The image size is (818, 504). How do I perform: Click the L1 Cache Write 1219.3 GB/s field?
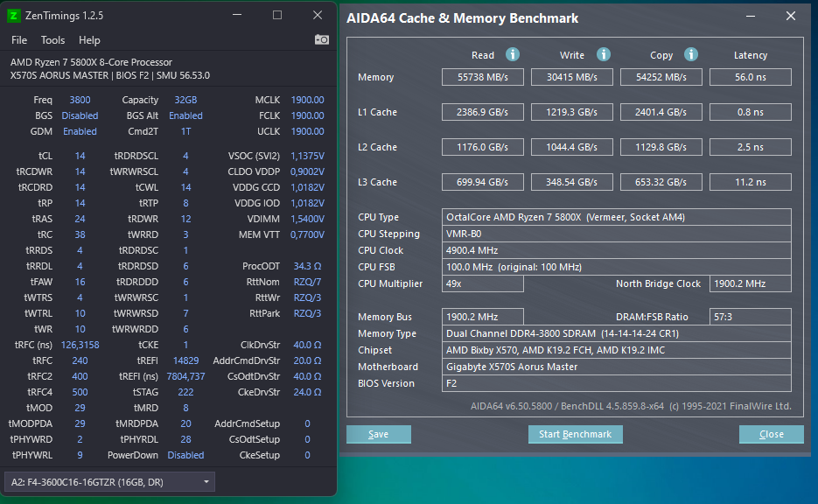pos(572,112)
